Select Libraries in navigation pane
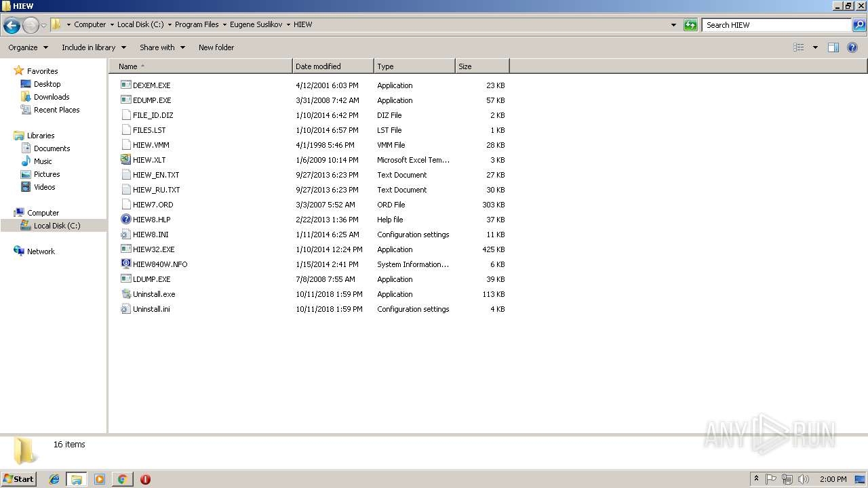Image resolution: width=868 pixels, height=488 pixels. 41,136
